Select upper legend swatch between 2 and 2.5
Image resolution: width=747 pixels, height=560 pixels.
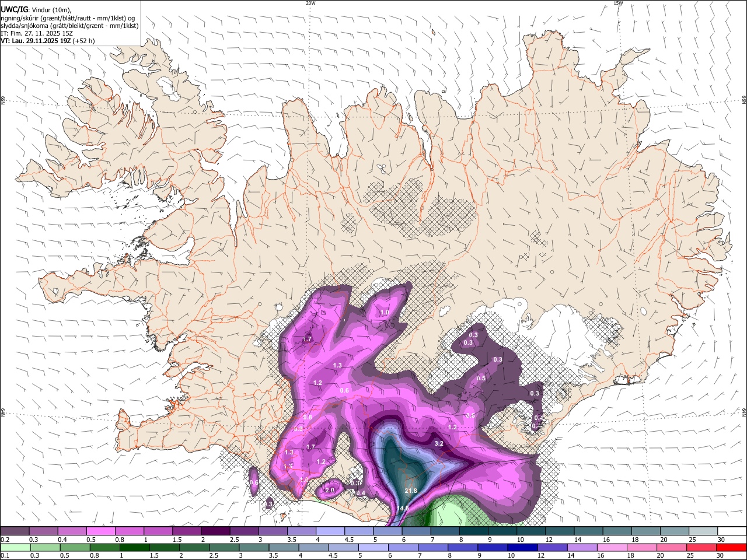(215, 531)
